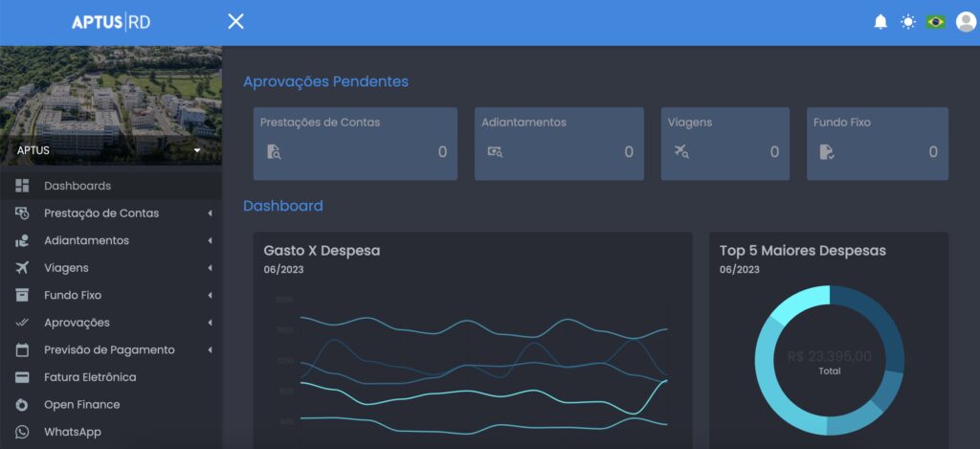Expand the Prestação de Contas submenu arrow
The image size is (980, 449).
[x=210, y=213]
